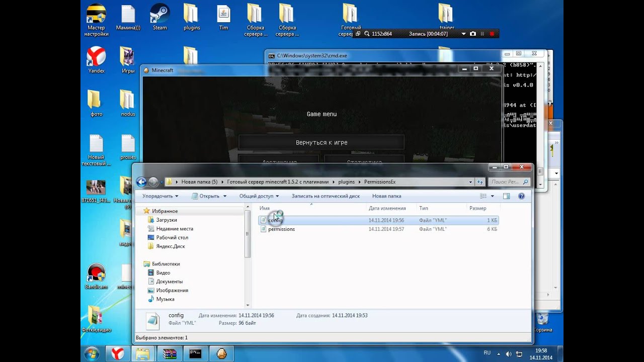Click plugins in the address breadcrumb
This screenshot has height=362, width=644.
coord(347,182)
